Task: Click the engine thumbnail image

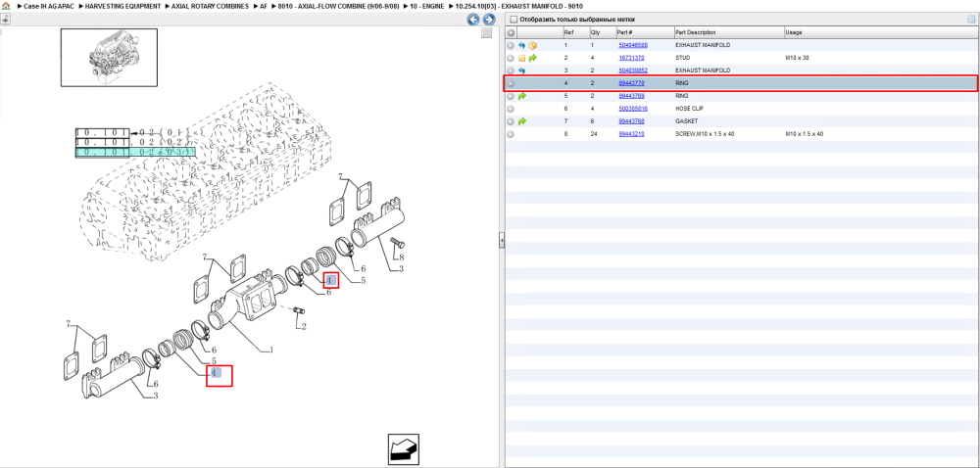Action: (109, 58)
